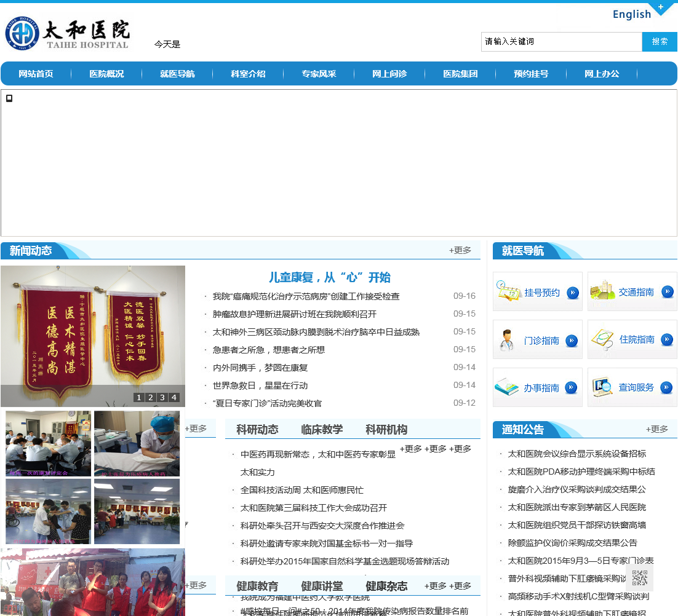
Task: Click the 交通指南 building icon
Action: [602, 290]
